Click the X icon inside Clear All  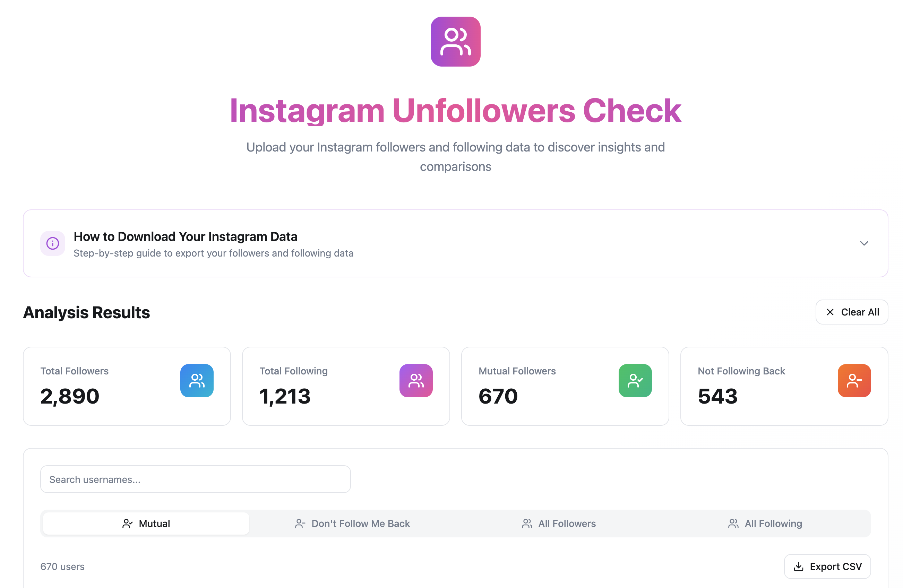point(830,312)
